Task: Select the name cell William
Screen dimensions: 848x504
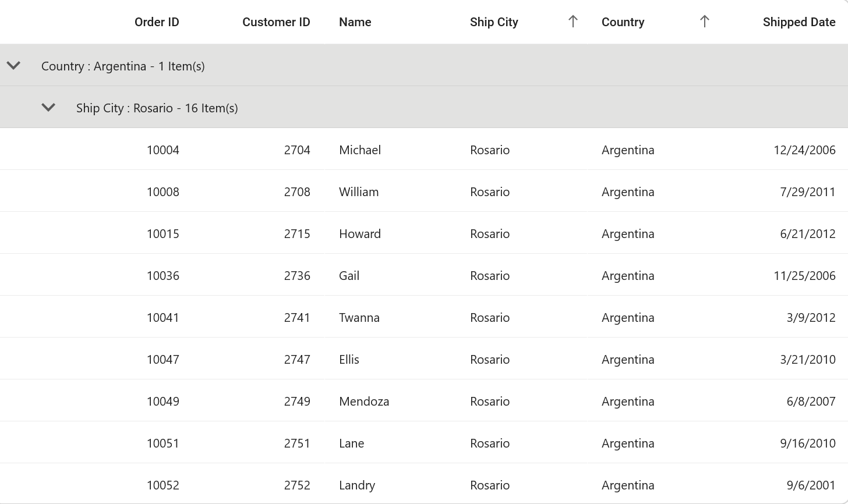Action: pyautogui.click(x=359, y=192)
